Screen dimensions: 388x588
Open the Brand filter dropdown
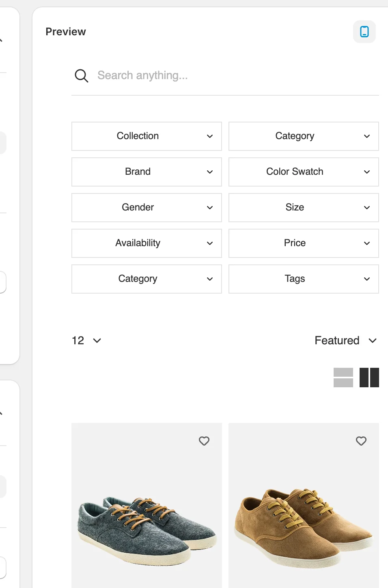(147, 172)
